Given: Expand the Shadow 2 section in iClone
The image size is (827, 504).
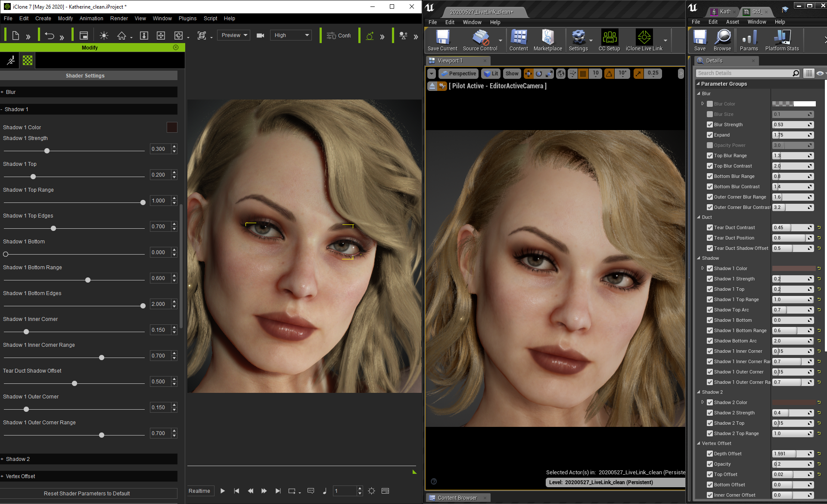Looking at the screenshot, I should (18, 459).
